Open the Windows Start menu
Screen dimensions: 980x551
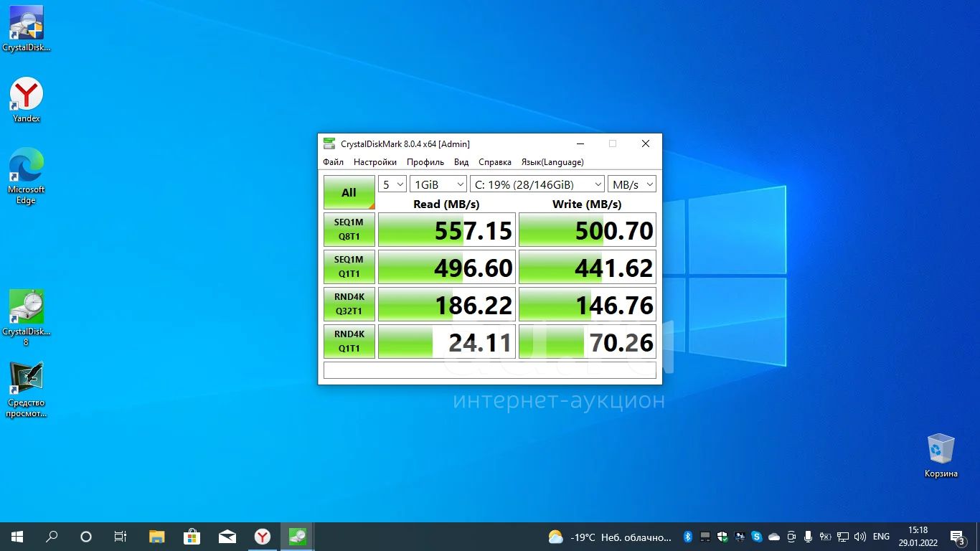pyautogui.click(x=17, y=536)
